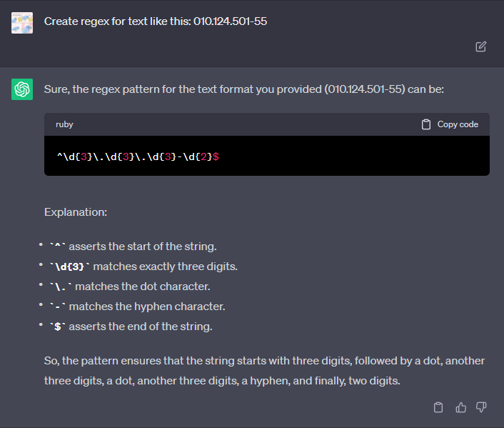Image resolution: width=504 pixels, height=428 pixels.
Task: Click the user prompt text about regex
Action: (x=156, y=21)
